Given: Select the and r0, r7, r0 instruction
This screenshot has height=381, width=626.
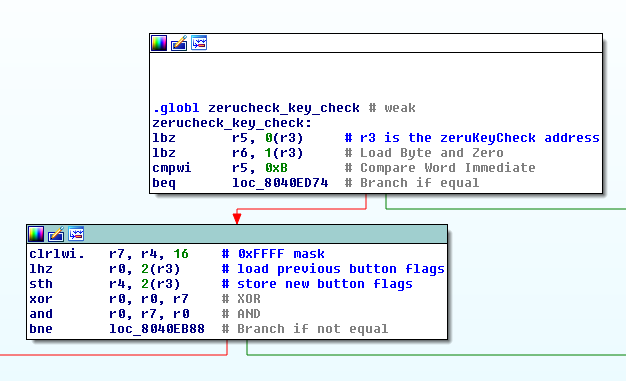Looking at the screenshot, I should click(109, 314).
